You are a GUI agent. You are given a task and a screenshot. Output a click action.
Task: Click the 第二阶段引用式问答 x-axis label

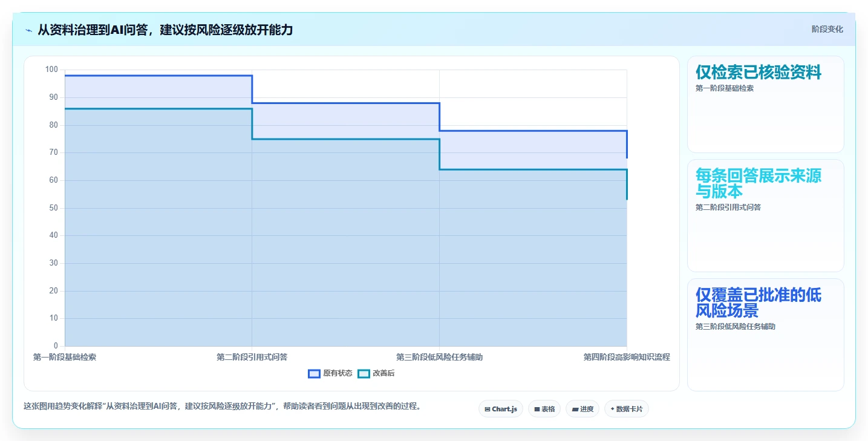pyautogui.click(x=252, y=358)
